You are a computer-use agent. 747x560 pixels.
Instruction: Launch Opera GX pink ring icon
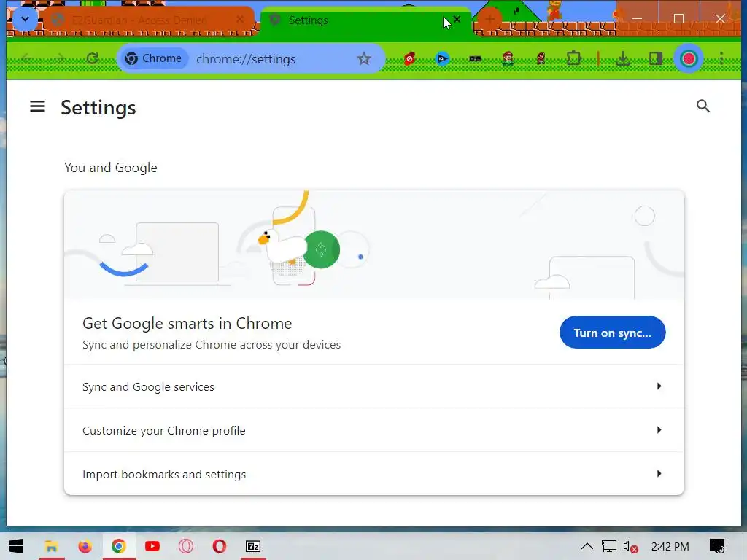click(x=186, y=546)
